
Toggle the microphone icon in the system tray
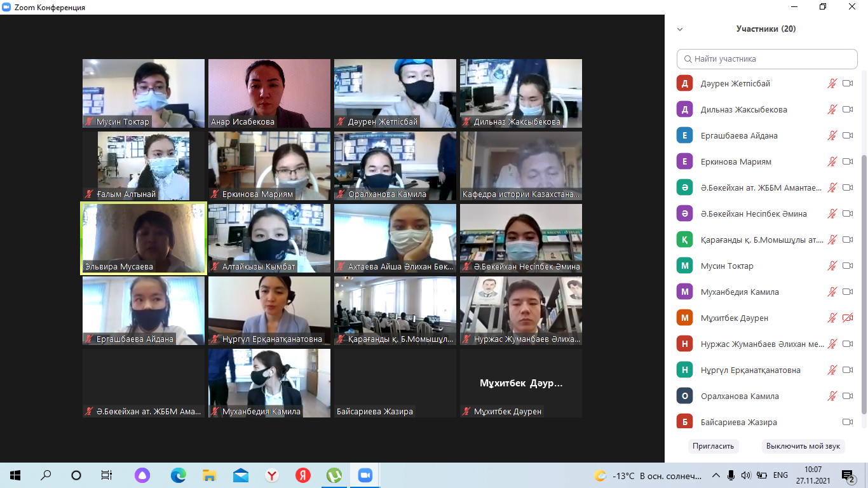pyautogui.click(x=731, y=475)
